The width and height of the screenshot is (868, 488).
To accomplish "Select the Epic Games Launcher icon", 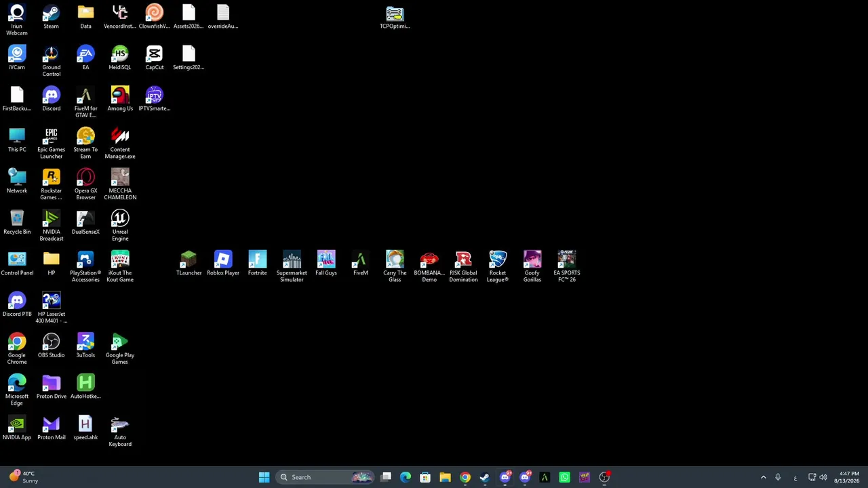I will tap(51, 144).
